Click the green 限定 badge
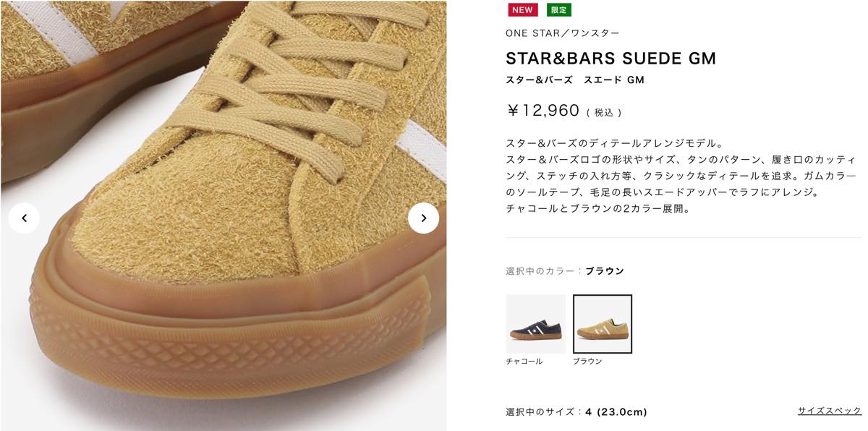868x431 pixels. [558, 10]
